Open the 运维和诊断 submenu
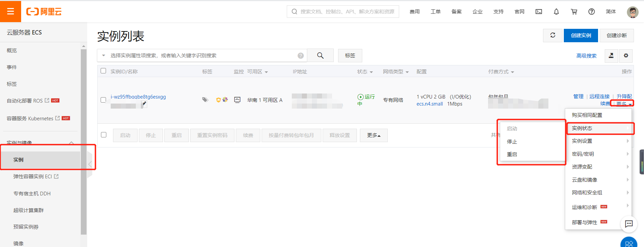 598,207
